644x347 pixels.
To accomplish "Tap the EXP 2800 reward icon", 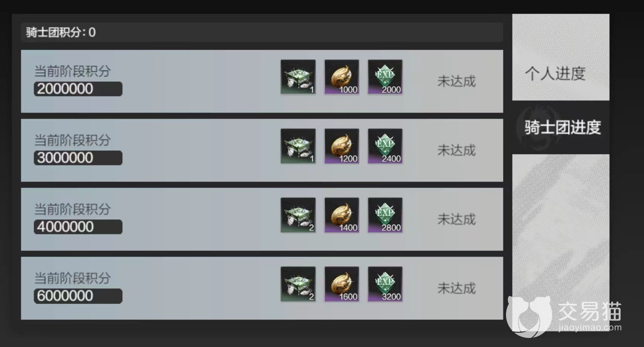I will pos(385,215).
